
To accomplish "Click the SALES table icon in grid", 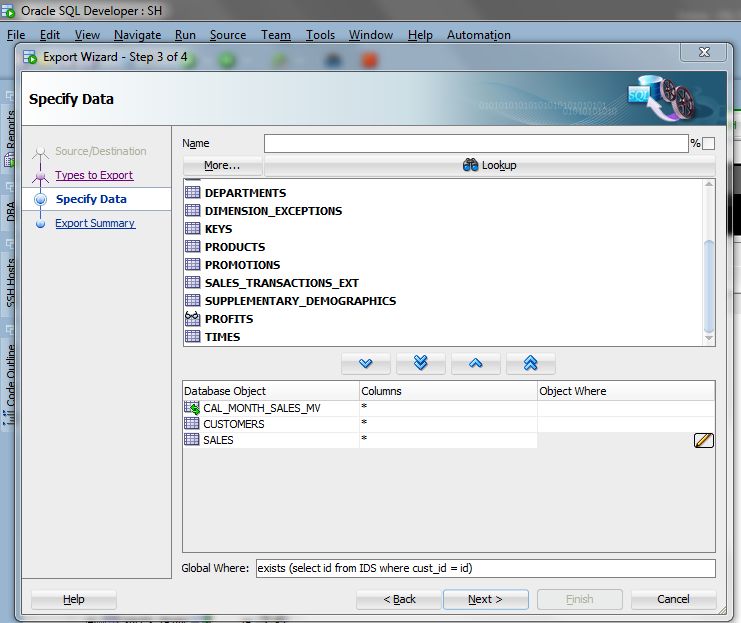I will 191,439.
